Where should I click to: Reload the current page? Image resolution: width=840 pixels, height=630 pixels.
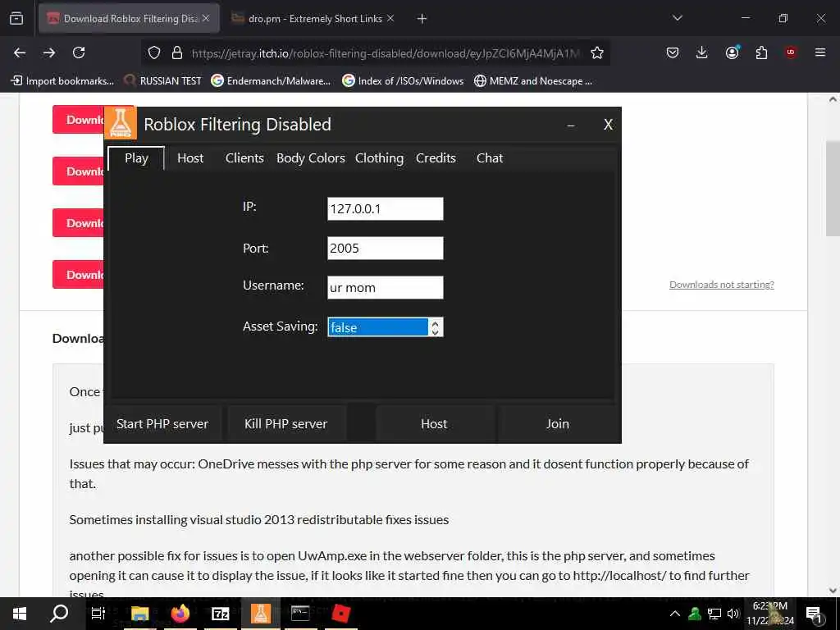[x=79, y=52]
